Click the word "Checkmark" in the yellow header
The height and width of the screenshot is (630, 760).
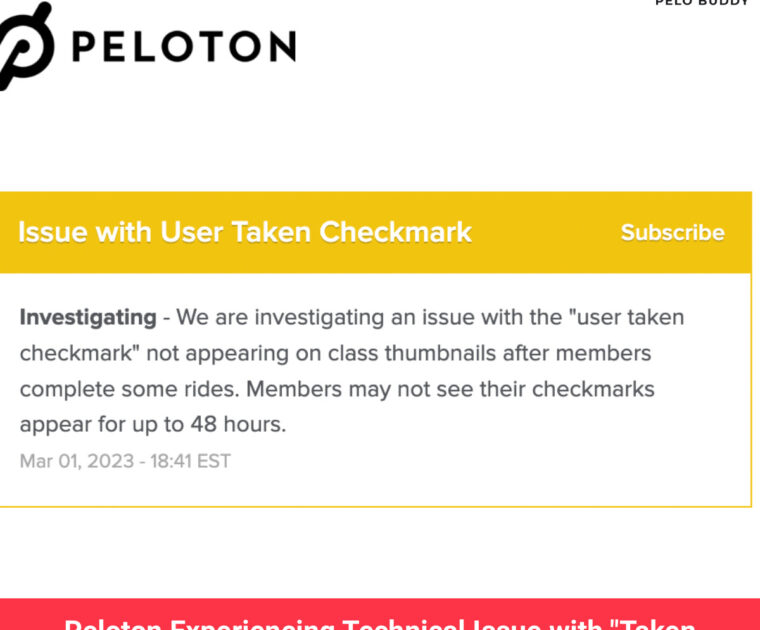click(395, 232)
